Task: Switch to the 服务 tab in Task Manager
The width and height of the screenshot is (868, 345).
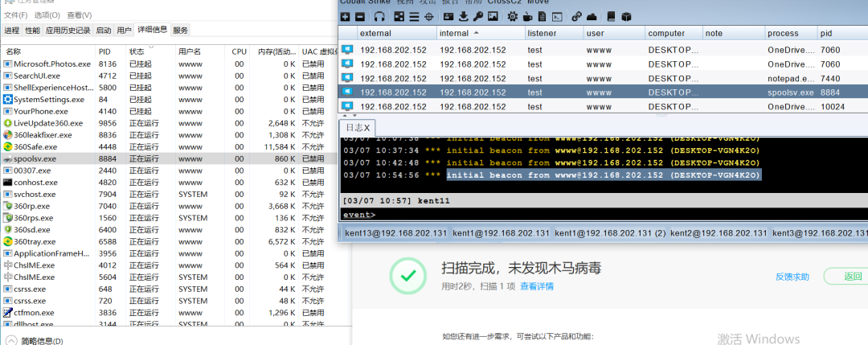Action: pos(181,31)
